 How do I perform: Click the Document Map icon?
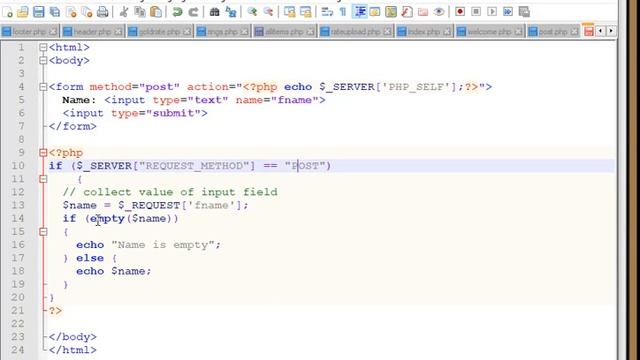coord(391,12)
